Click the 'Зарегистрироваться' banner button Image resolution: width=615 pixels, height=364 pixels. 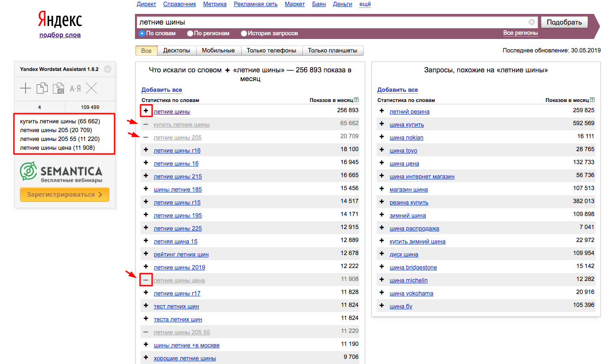click(64, 195)
